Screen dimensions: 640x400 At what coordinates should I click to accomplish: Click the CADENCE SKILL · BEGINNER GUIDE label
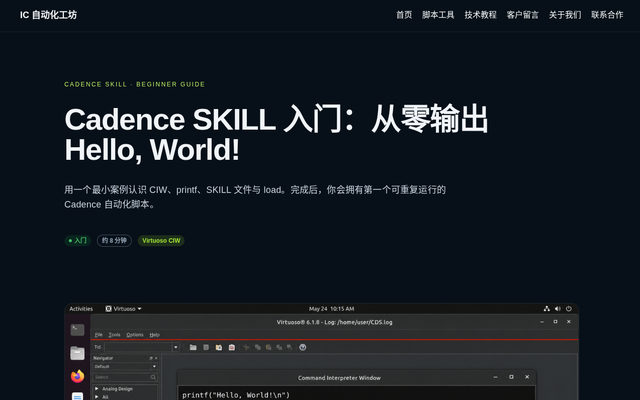[x=135, y=84]
